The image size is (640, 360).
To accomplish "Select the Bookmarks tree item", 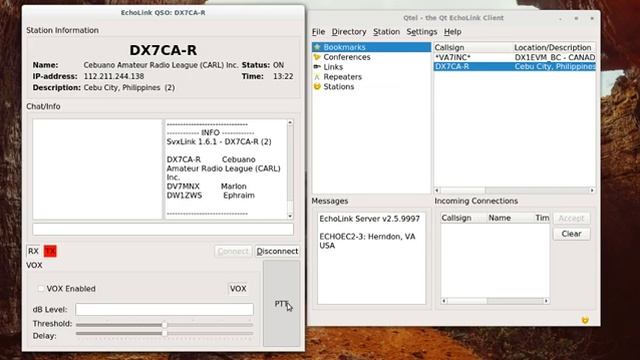I will tap(371, 47).
